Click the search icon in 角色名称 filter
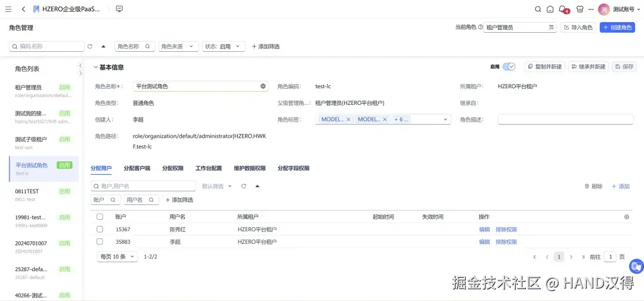644x301 pixels. click(x=147, y=46)
